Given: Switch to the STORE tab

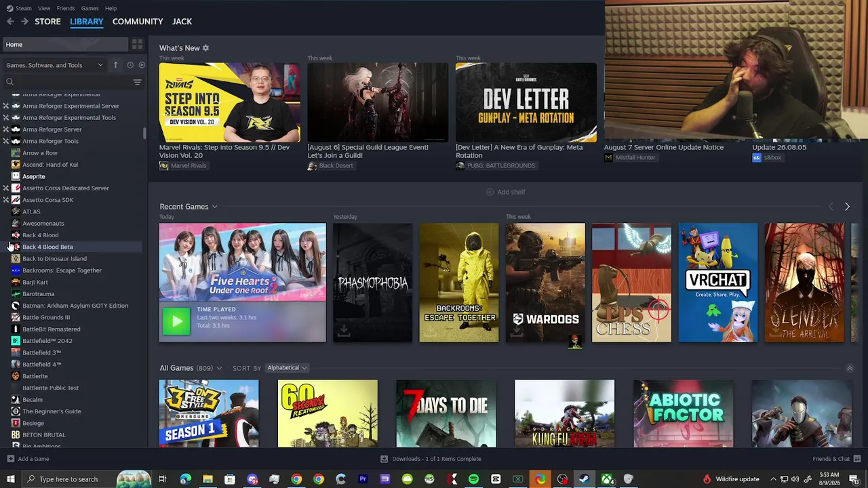Looking at the screenshot, I should tap(47, 22).
